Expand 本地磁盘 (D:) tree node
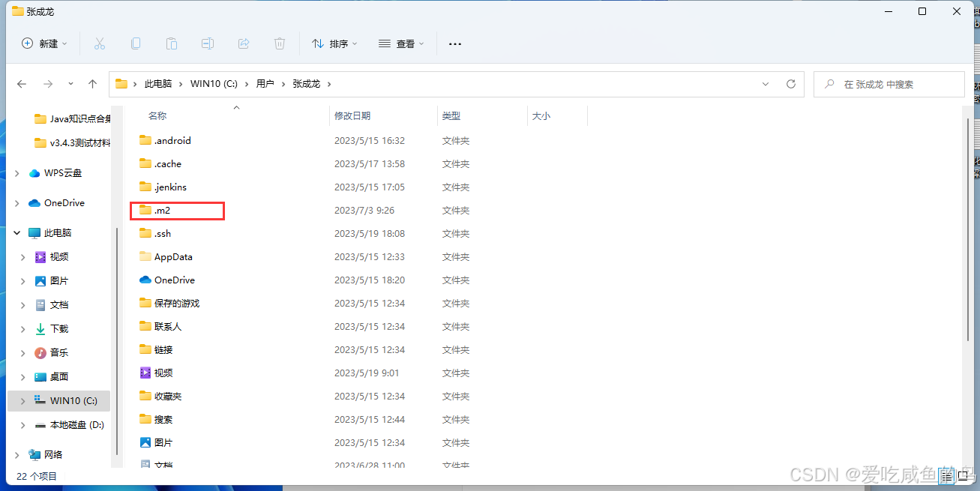Screen dimensions: 980x491 point(23,425)
